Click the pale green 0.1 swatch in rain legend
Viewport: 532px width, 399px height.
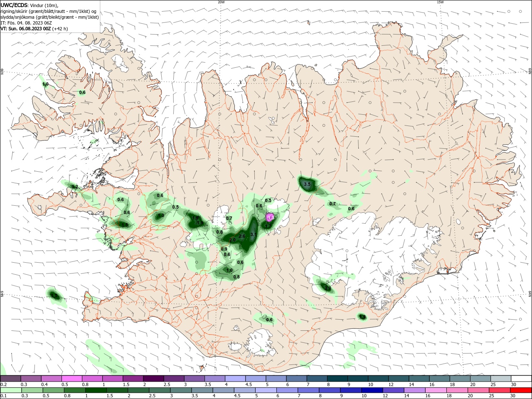[x=11, y=390]
